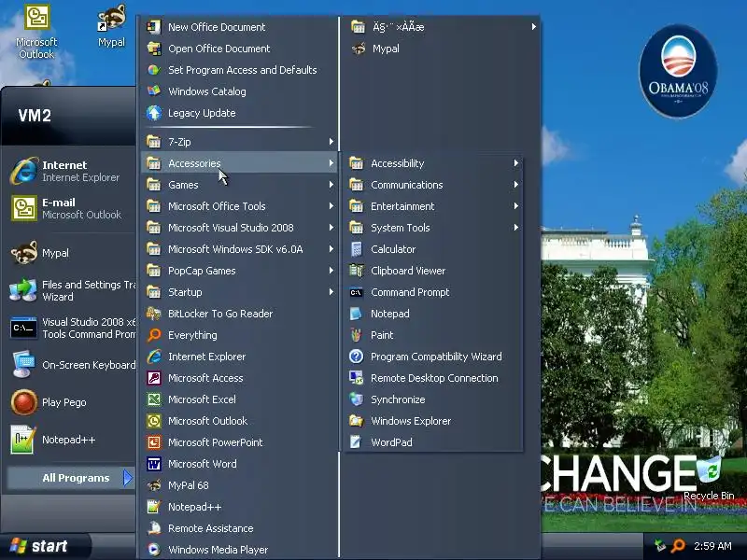Expand Microsoft Visual Studio 2008 submenu

click(239, 227)
